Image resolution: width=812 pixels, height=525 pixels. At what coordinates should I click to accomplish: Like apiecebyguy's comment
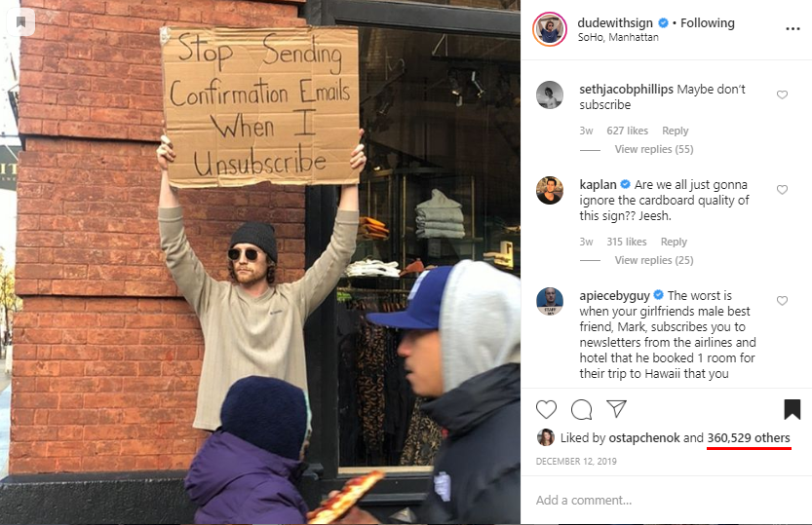782,301
